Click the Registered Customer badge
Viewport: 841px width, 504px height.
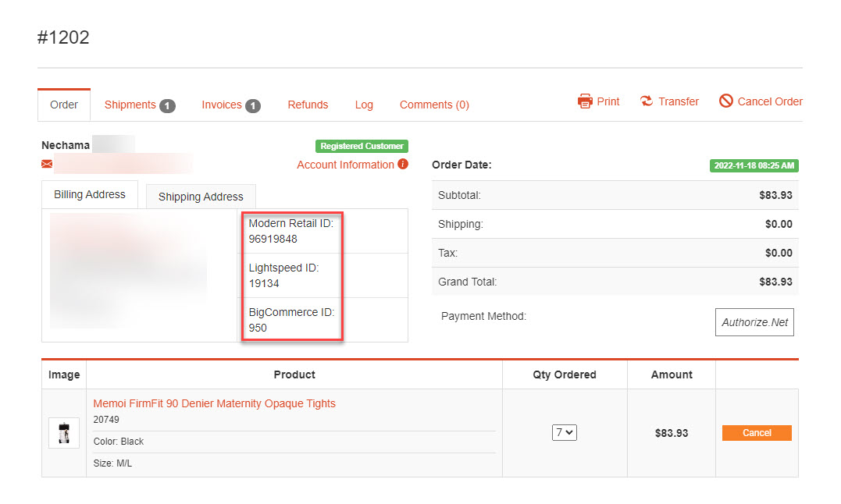[362, 146]
